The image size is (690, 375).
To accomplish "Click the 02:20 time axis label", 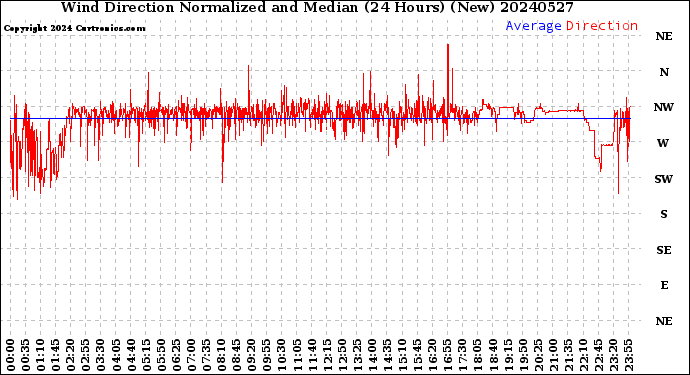I will (x=71, y=355).
